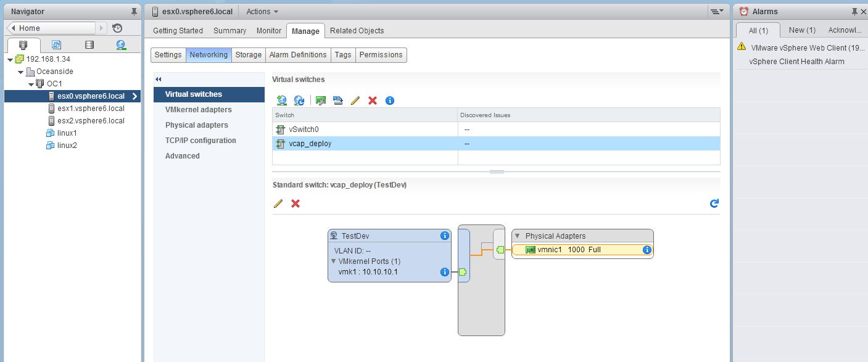This screenshot has width=868, height=362.
Task: Open the Tags sub-tab
Action: (343, 55)
